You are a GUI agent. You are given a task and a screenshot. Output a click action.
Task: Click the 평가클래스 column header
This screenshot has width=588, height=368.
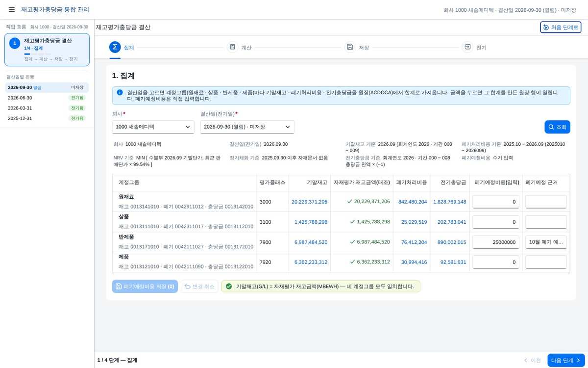tap(272, 183)
